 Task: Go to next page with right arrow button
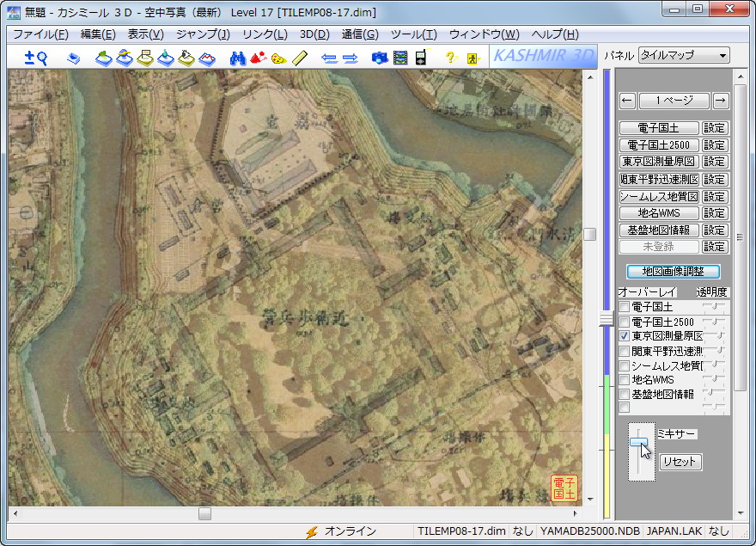[721, 101]
